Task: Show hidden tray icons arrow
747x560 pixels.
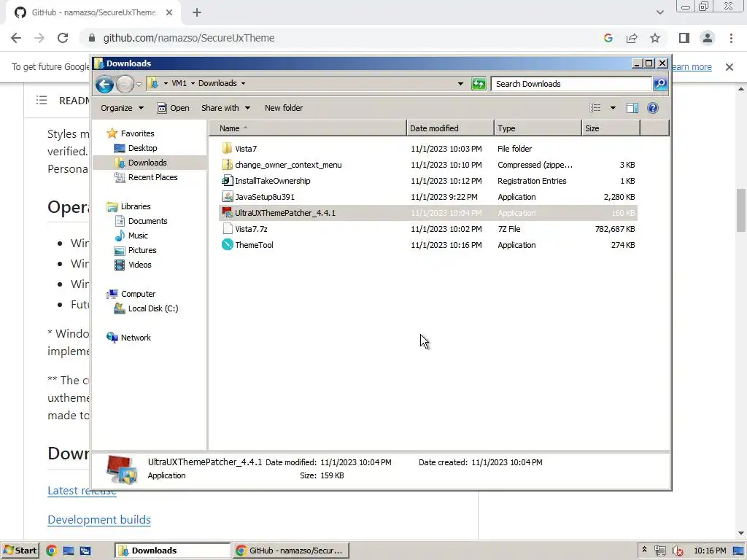Action: pos(644,550)
